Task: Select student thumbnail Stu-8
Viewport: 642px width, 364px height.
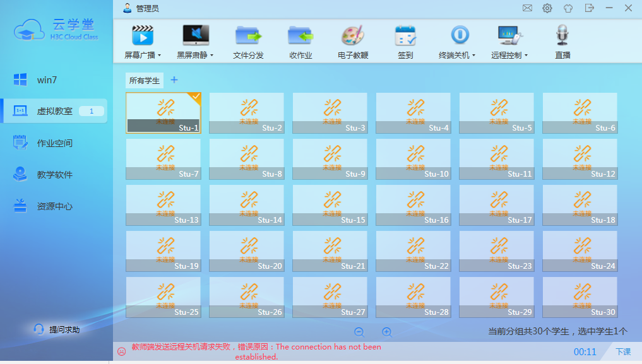Action: click(246, 159)
